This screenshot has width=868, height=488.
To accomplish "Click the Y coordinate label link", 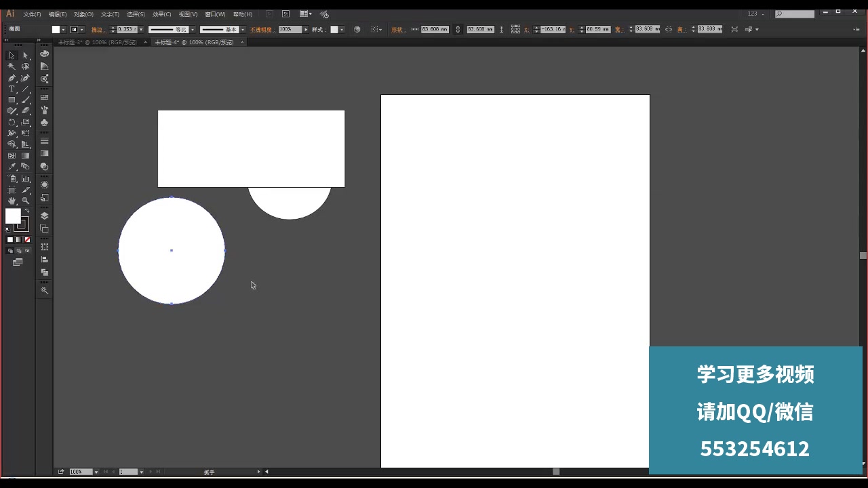I will tap(572, 30).
